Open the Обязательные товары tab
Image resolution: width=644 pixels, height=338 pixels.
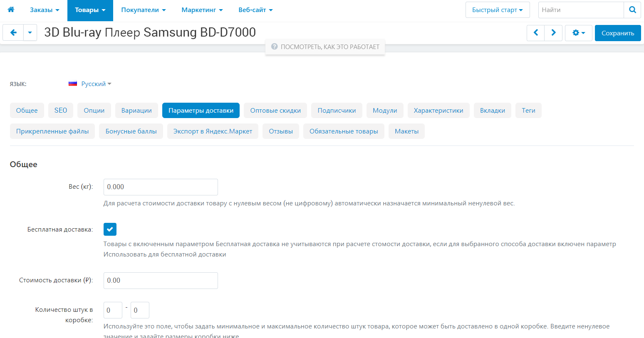pyautogui.click(x=344, y=131)
